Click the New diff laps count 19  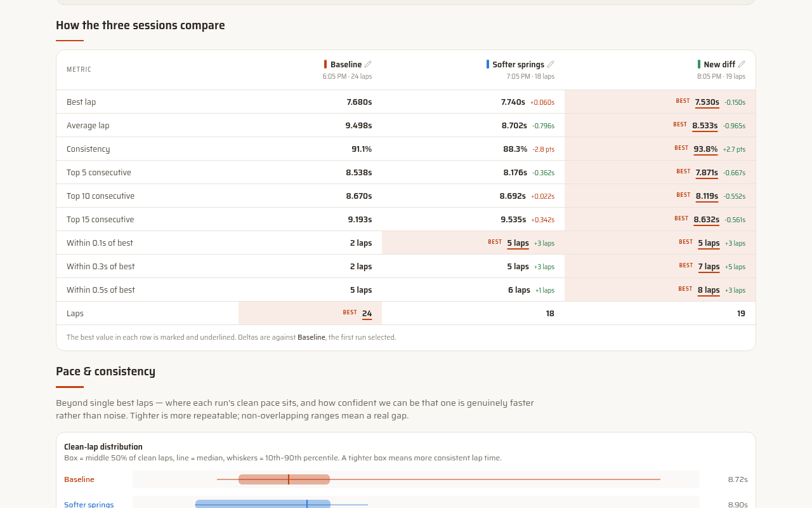click(741, 313)
